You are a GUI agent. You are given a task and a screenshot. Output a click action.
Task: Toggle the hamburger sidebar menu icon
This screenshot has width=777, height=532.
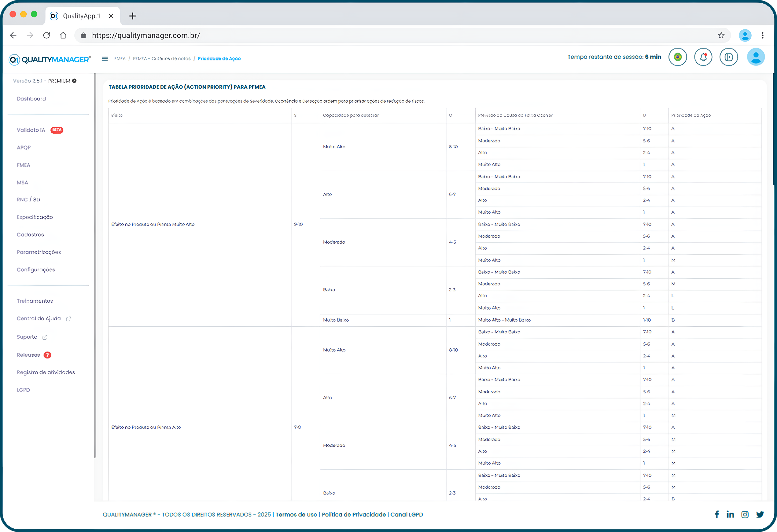[105, 58]
